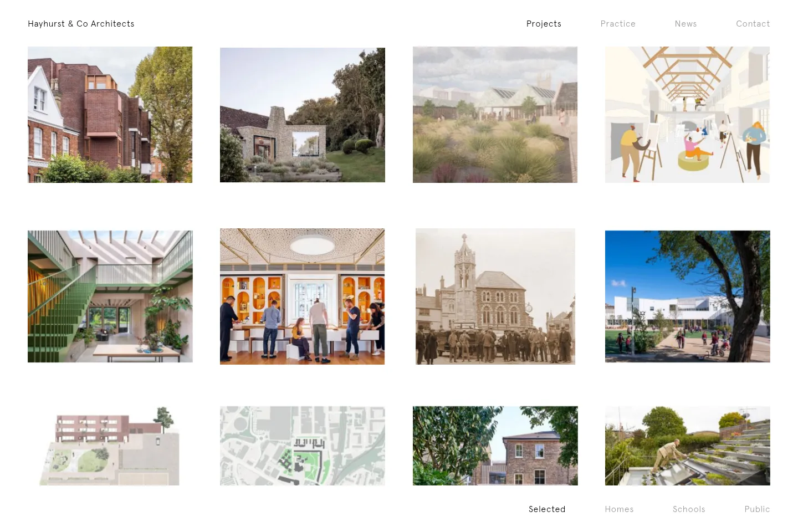Image resolution: width=798 pixels, height=532 pixels.
Task: Open the orange display shelves interior project
Action: coord(303,296)
